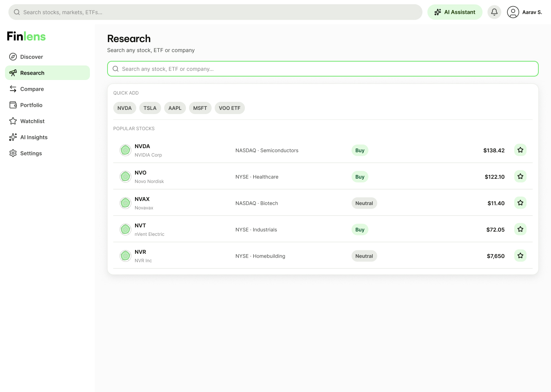This screenshot has height=392, width=551.
Task: Open Discover in the sidebar
Action: click(47, 57)
